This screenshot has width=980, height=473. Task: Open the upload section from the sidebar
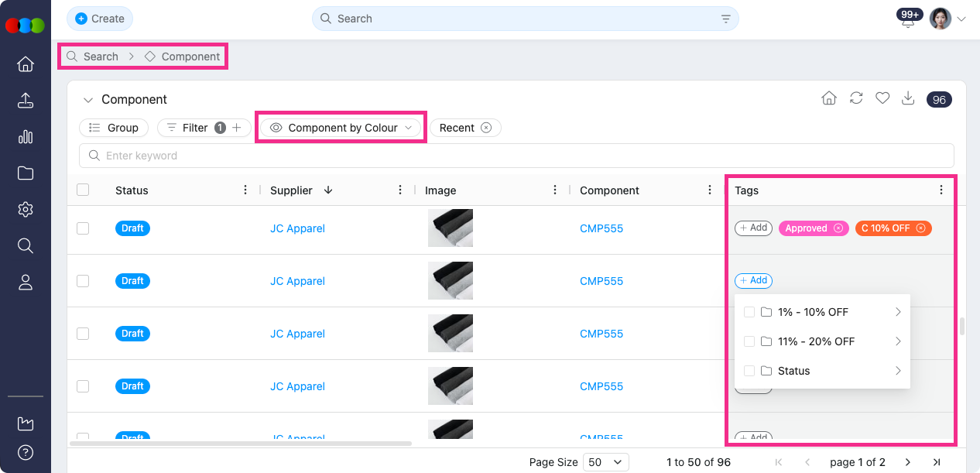[x=25, y=100]
